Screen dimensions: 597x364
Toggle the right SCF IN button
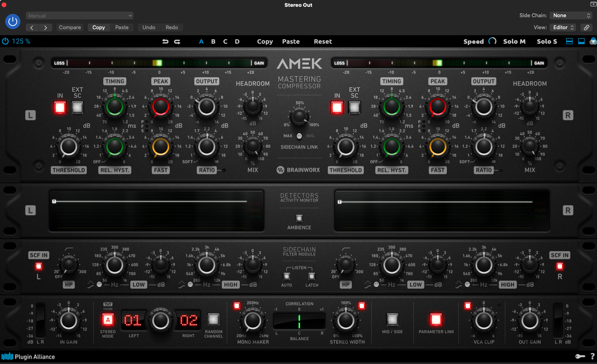[x=560, y=266]
